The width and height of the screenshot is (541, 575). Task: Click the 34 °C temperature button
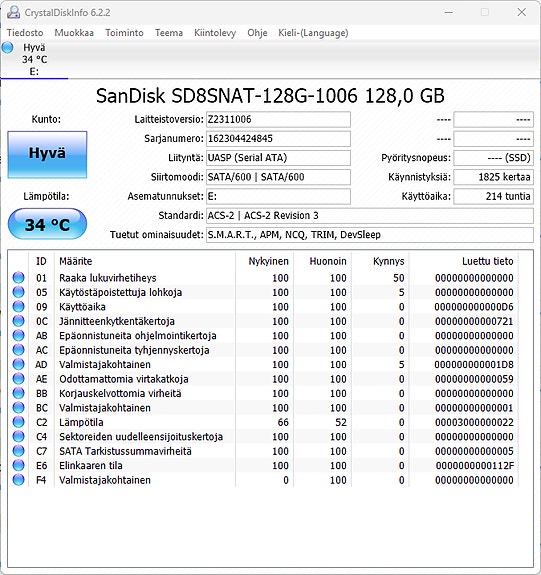click(47, 224)
